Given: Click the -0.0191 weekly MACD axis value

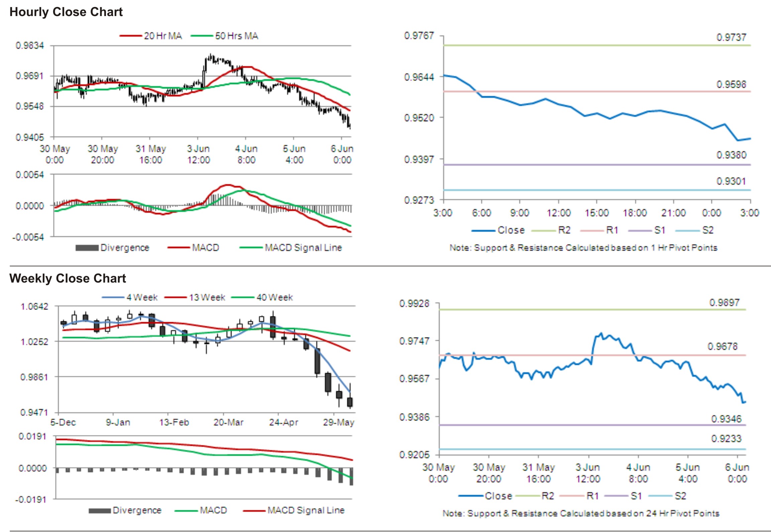Looking at the screenshot, I should pos(30,500).
